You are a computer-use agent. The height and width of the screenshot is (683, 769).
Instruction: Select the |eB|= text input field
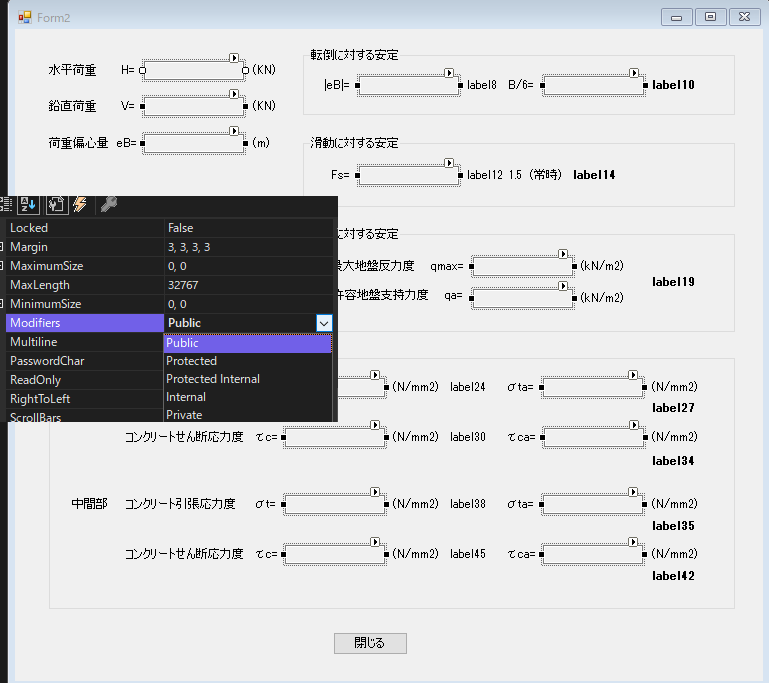pos(409,85)
